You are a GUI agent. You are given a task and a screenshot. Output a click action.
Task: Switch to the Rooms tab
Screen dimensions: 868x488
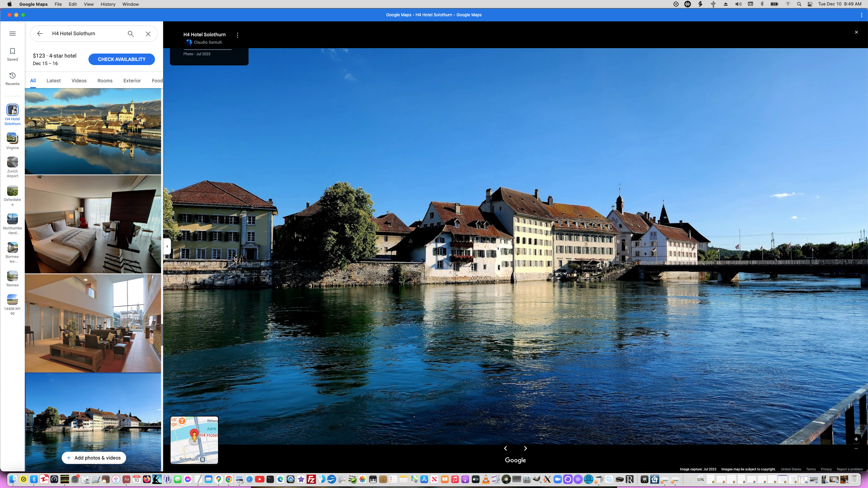click(105, 81)
